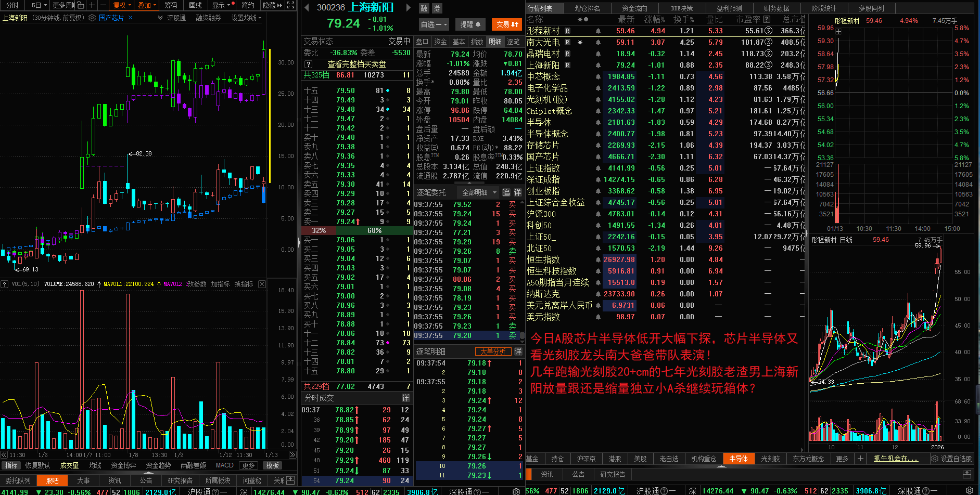This screenshot has width=980, height=495.
Task: Open 详 details in 逐笔明细 header
Action: click(518, 351)
